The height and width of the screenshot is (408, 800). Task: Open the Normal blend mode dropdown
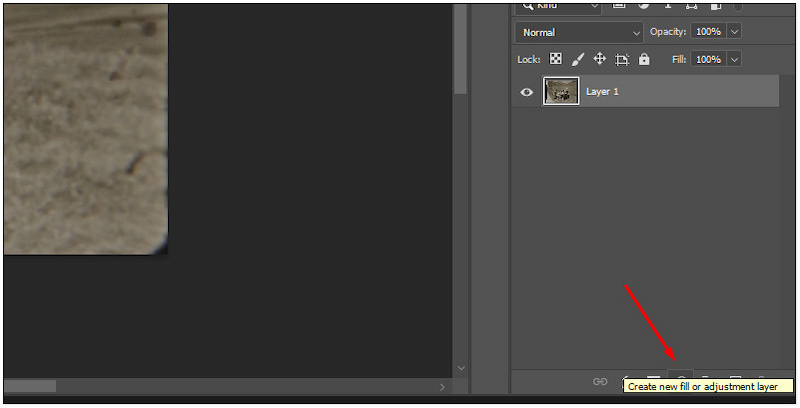tap(579, 32)
